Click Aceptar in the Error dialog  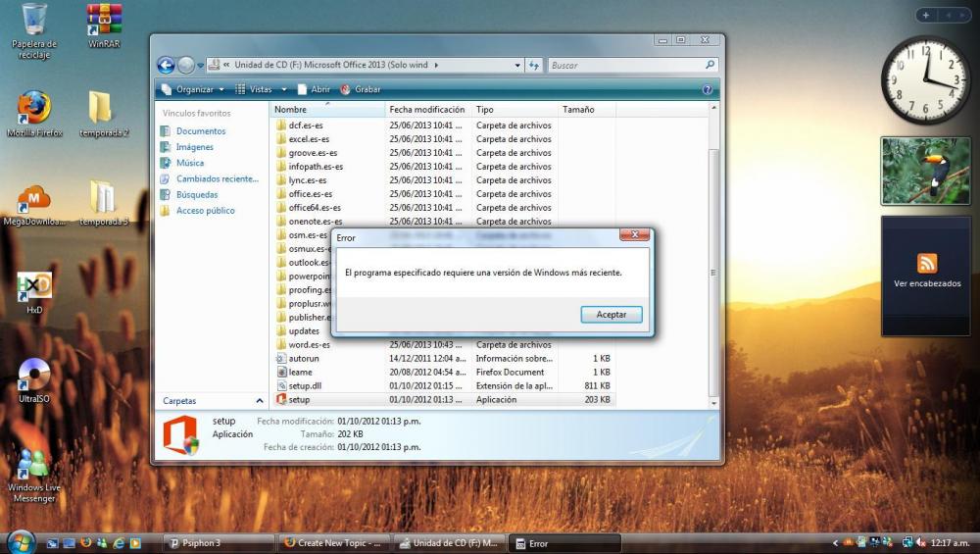click(611, 315)
